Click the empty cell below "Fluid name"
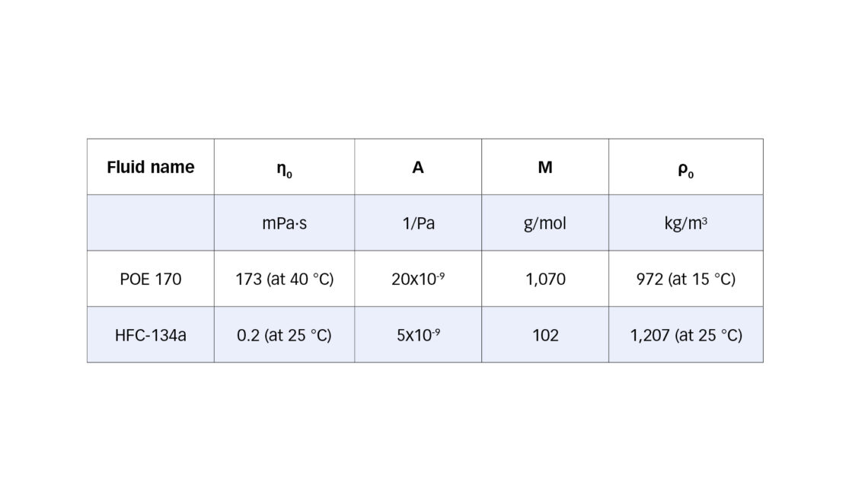 (x=151, y=223)
